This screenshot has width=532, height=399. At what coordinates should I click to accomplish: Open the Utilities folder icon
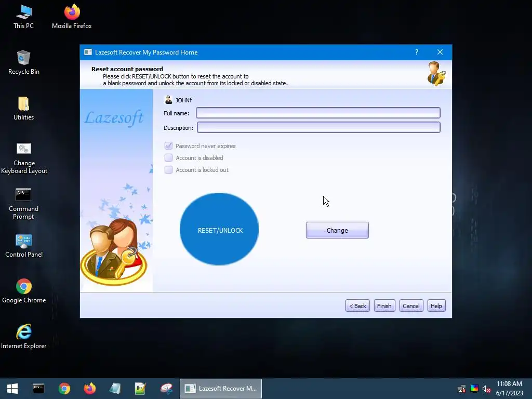tap(23, 108)
